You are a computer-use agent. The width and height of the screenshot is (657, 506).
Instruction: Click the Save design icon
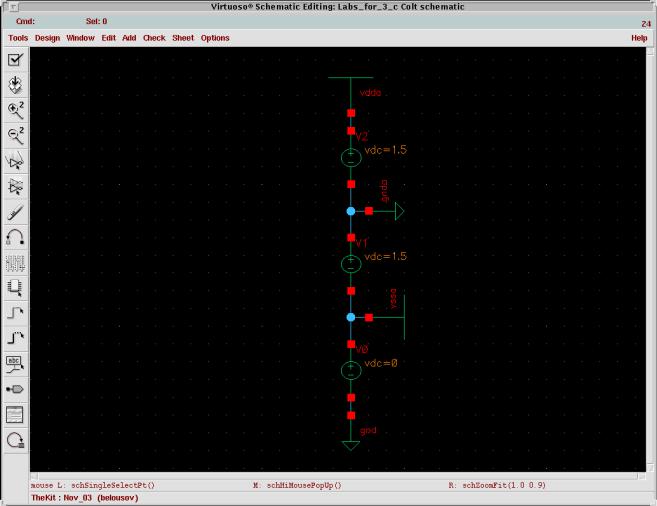pos(15,85)
